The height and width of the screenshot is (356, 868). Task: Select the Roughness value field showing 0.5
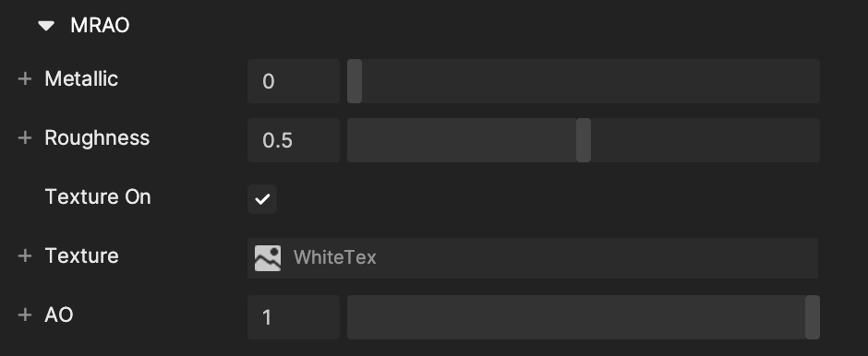pos(294,140)
